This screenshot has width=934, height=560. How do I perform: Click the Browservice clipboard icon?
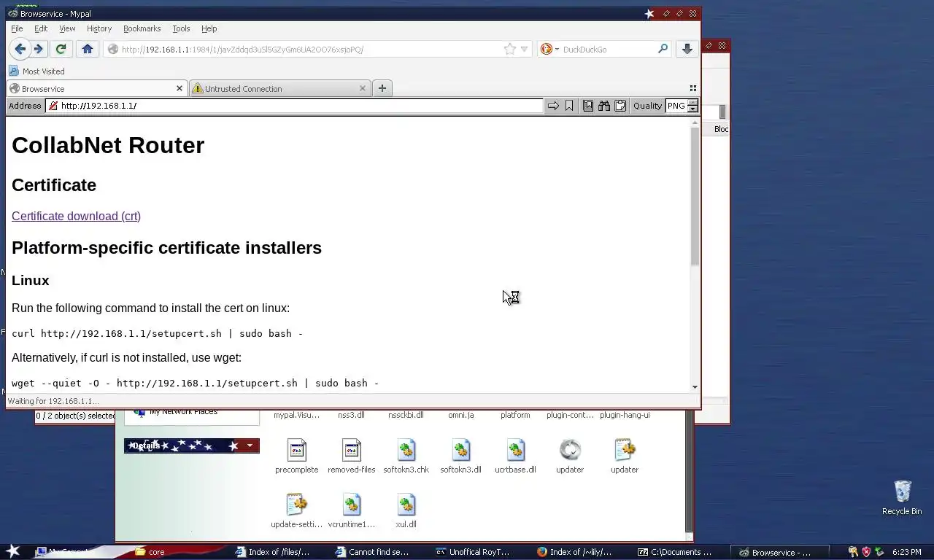(x=620, y=106)
